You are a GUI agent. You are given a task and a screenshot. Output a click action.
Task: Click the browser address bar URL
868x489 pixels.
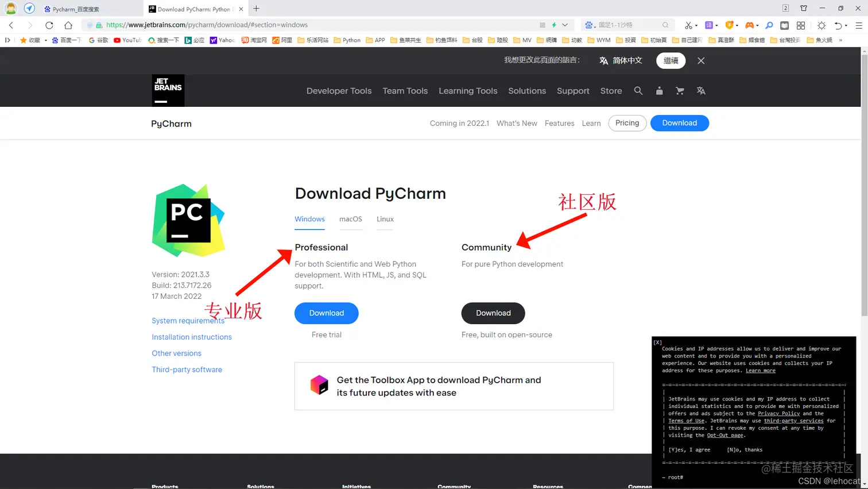click(207, 25)
